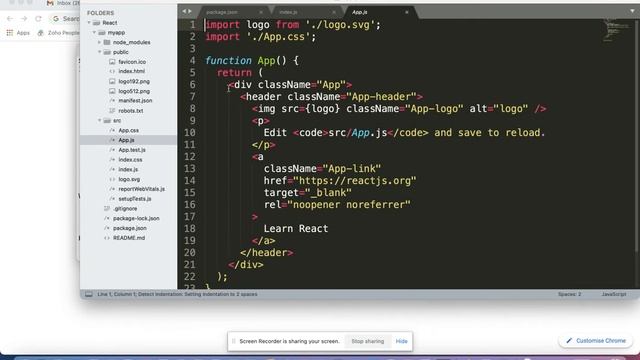Open the Zoho People bookmark
The image size is (640, 360).
coord(58,33)
